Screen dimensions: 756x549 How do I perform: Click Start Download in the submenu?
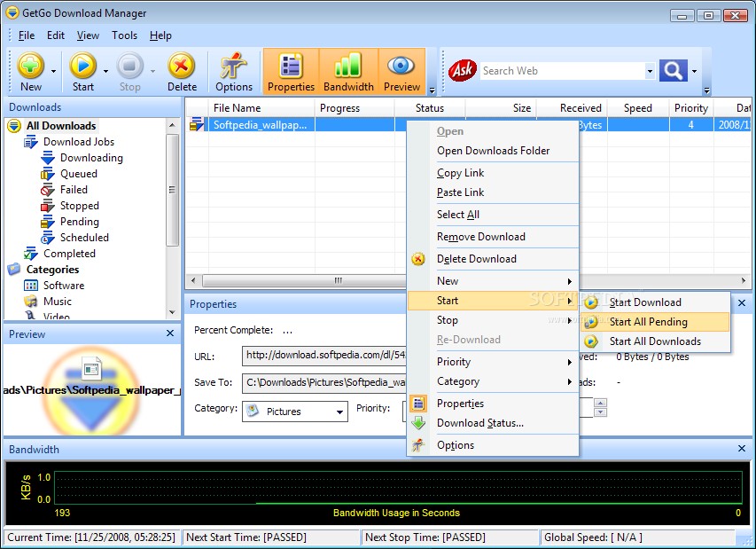pos(655,302)
